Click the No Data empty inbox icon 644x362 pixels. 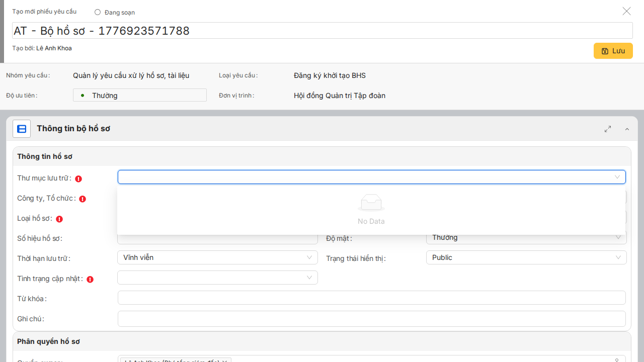tap(371, 203)
